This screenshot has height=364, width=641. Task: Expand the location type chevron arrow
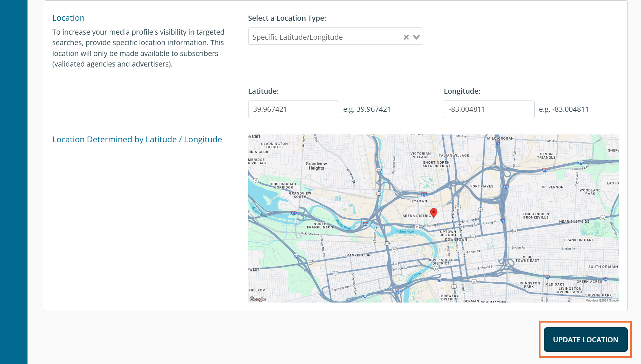pyautogui.click(x=417, y=37)
